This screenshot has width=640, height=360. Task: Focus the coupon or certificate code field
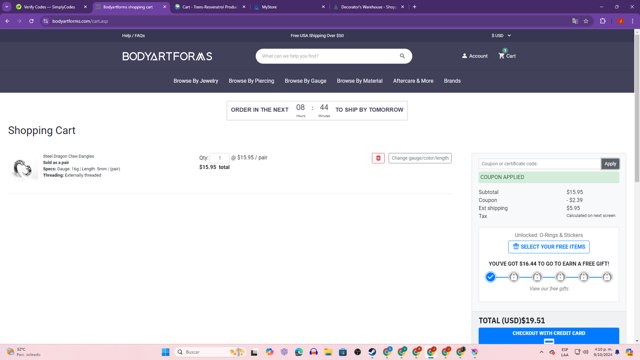pos(540,164)
